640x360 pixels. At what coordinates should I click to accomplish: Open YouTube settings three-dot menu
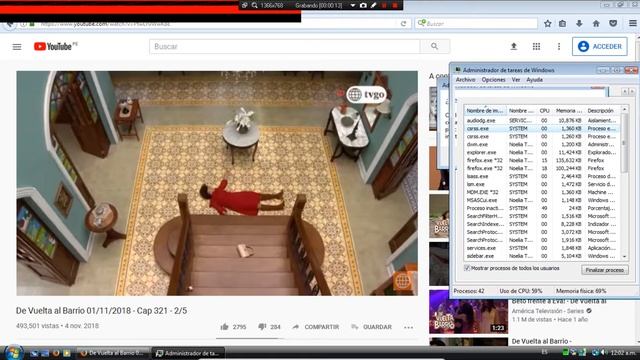pos(559,47)
